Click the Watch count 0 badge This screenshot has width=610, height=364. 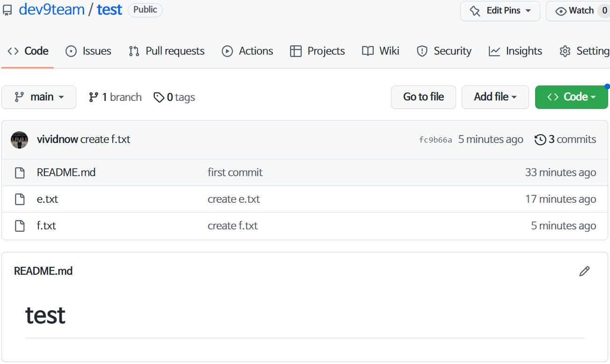[x=604, y=11]
